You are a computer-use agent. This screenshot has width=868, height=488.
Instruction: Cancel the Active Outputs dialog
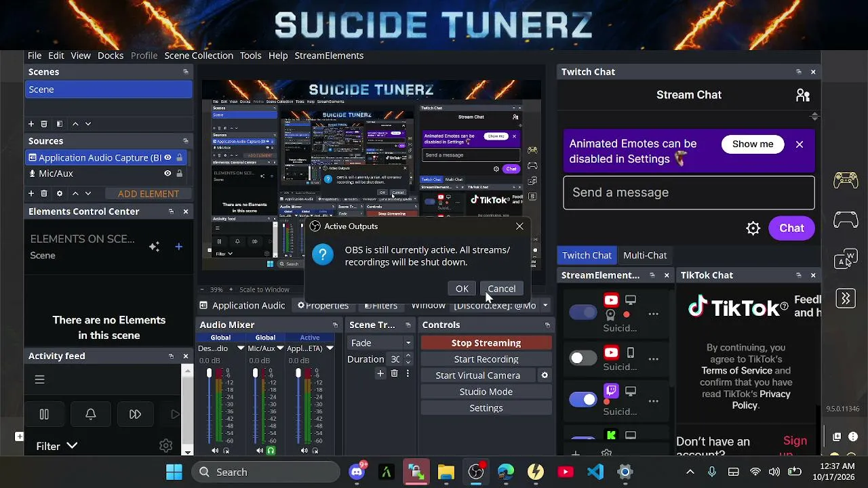point(501,289)
